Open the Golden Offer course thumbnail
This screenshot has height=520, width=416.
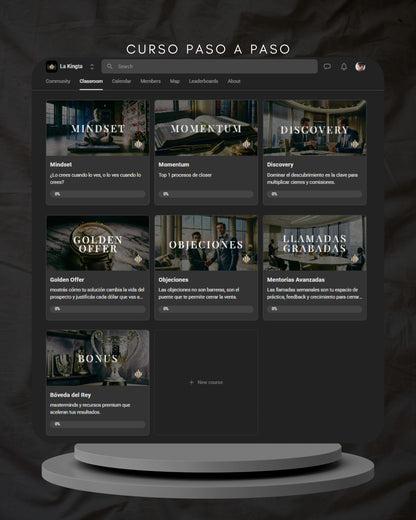98,243
